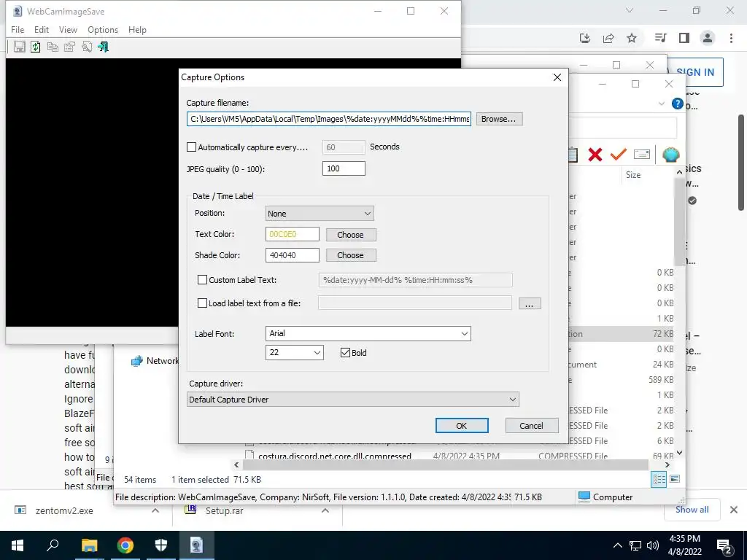This screenshot has height=560, width=747.
Task: Open the Position dropdown set to None
Action: tap(320, 214)
